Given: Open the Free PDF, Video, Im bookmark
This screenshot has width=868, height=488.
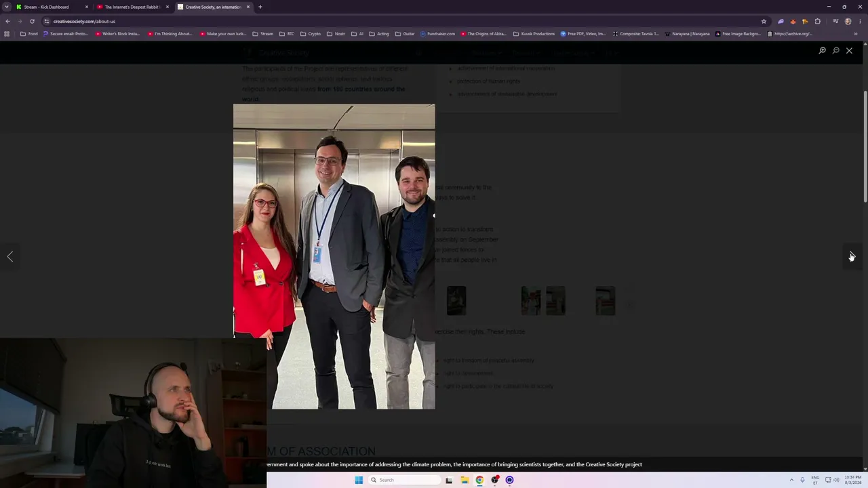Looking at the screenshot, I should click(x=583, y=34).
